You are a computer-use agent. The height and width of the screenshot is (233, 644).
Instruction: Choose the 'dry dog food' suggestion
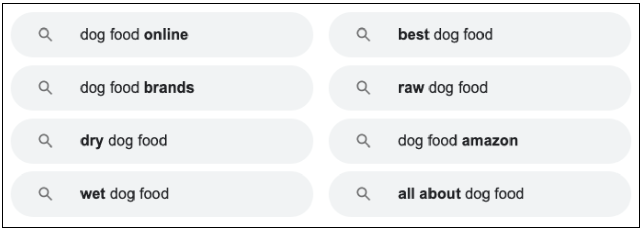tap(162, 141)
